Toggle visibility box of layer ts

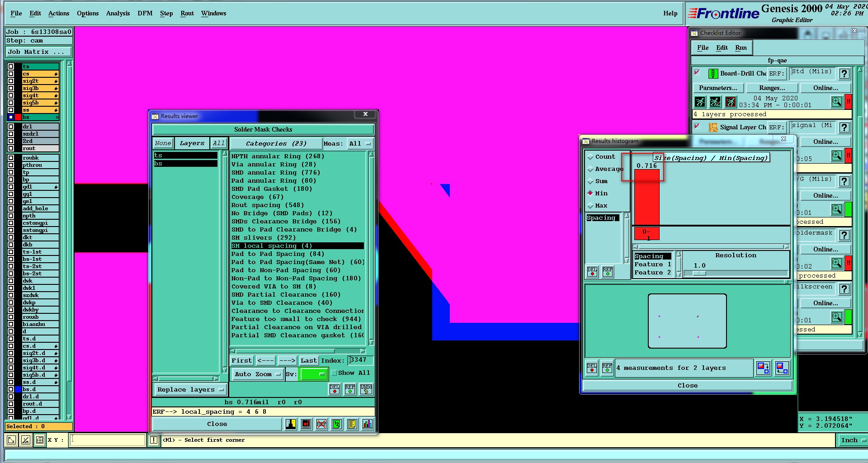[x=11, y=66]
